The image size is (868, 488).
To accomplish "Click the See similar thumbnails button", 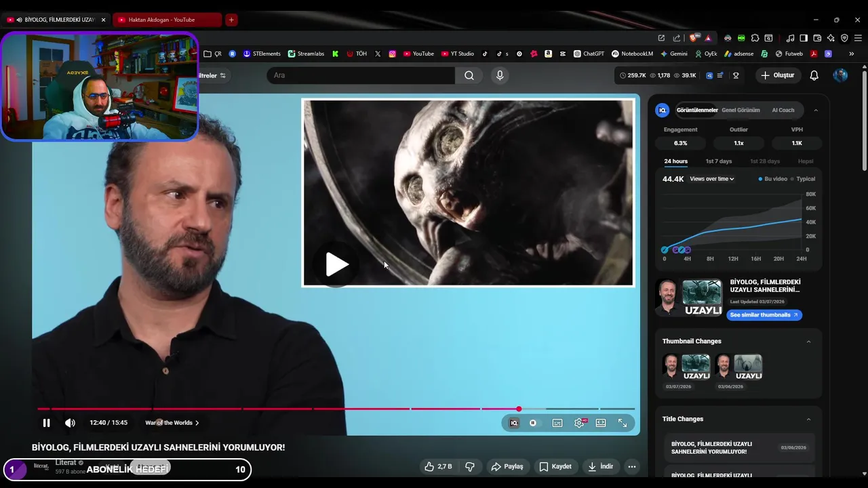I will pyautogui.click(x=764, y=315).
